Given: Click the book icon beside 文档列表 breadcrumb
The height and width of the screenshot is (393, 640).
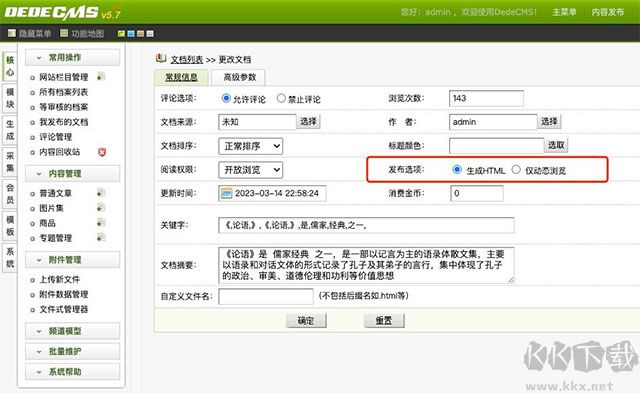Looking at the screenshot, I should point(161,58).
